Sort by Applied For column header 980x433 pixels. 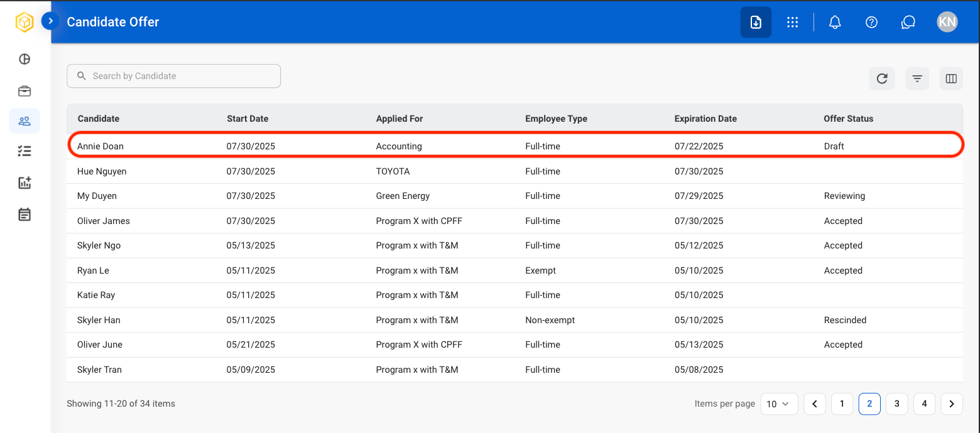400,119
